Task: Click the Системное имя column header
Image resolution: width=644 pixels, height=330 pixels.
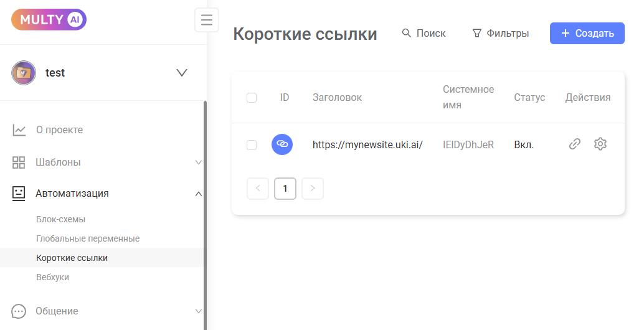Action: [x=468, y=97]
